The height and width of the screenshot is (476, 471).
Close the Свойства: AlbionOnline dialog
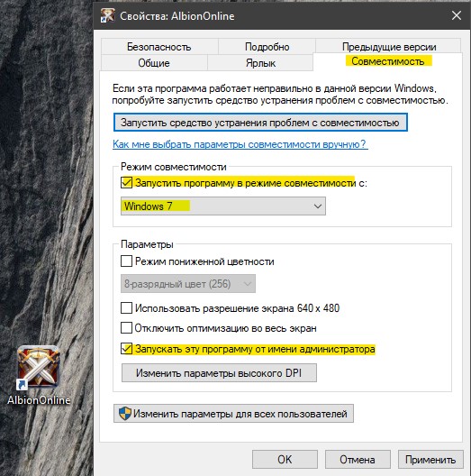[457, 15]
